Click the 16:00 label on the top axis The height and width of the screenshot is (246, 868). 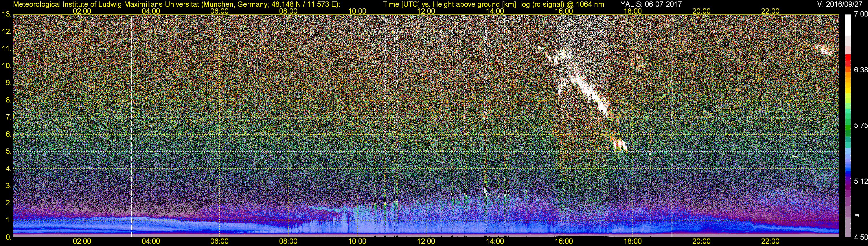point(564,11)
